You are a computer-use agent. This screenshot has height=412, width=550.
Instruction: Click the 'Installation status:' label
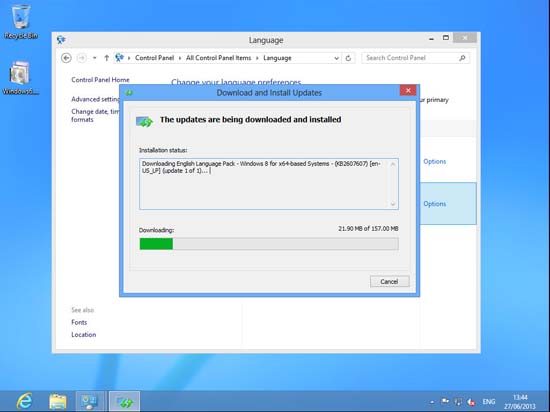[x=163, y=150]
